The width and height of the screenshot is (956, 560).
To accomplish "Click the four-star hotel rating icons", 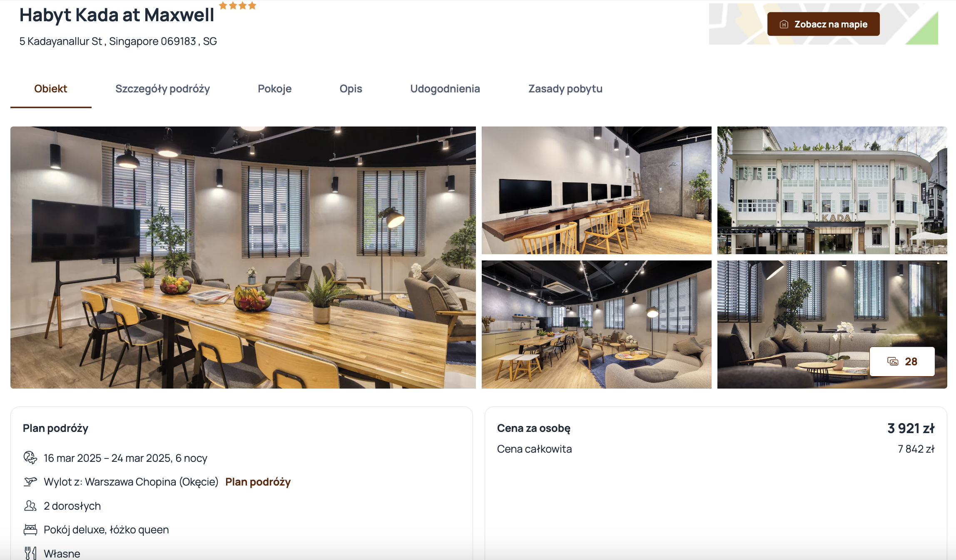I will (238, 6).
